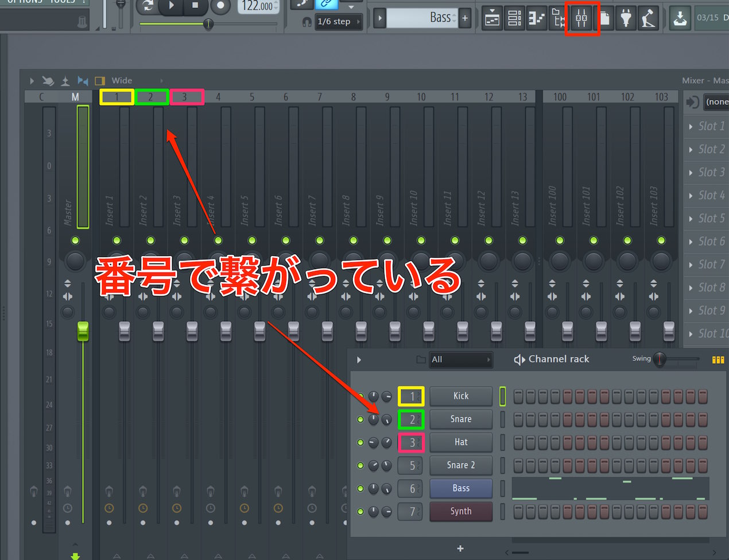Select mixer insert track 10 header
The width and height of the screenshot is (729, 560).
pyautogui.click(x=421, y=97)
